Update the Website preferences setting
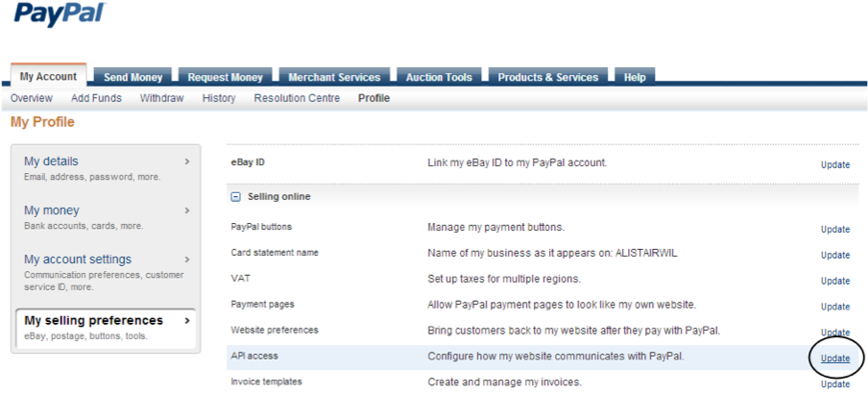The image size is (868, 395). click(x=834, y=333)
